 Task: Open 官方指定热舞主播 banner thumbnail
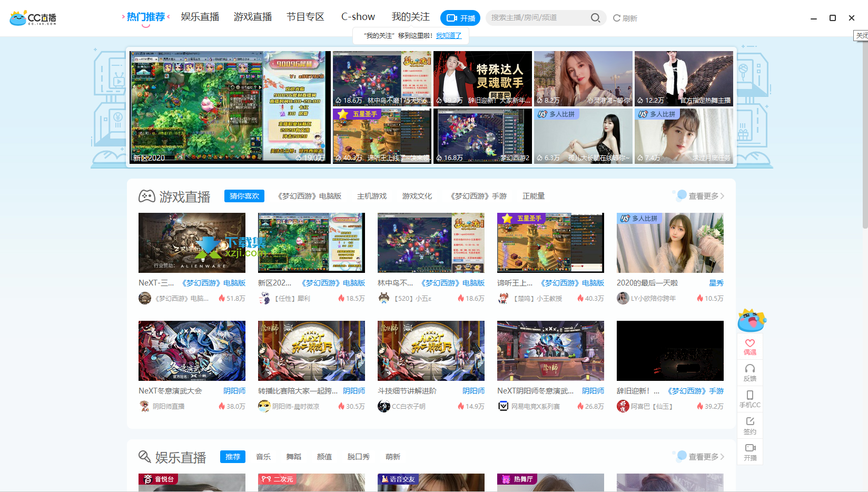click(684, 78)
